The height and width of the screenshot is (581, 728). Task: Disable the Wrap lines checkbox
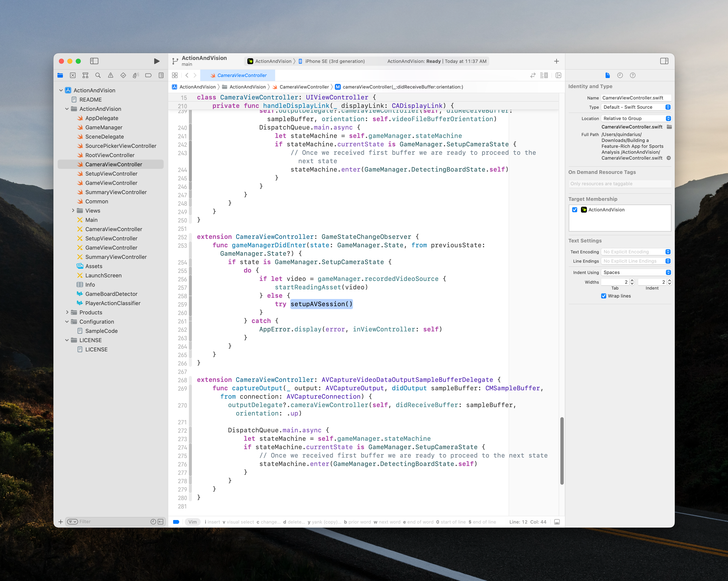pos(603,296)
